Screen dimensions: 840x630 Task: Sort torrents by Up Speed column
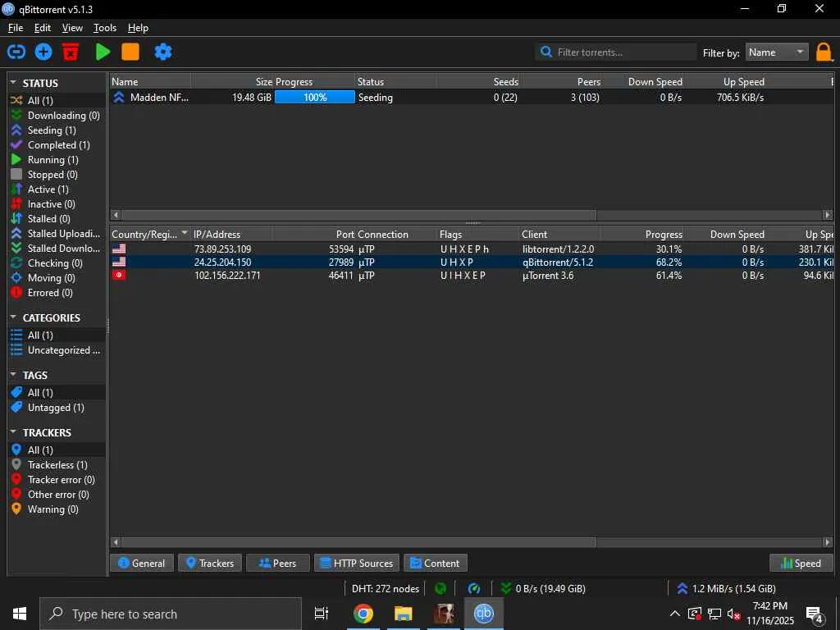(x=727, y=81)
